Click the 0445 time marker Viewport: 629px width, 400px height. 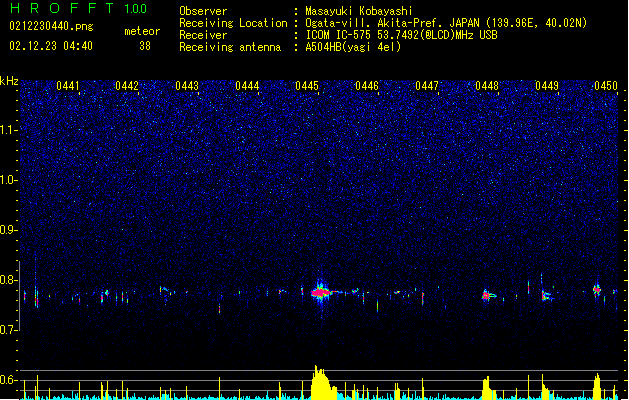tap(307, 86)
